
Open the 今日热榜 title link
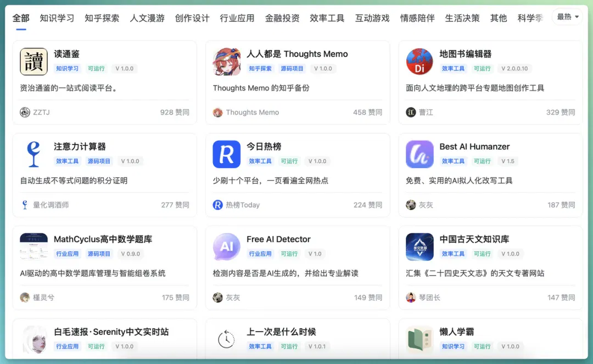point(264,147)
